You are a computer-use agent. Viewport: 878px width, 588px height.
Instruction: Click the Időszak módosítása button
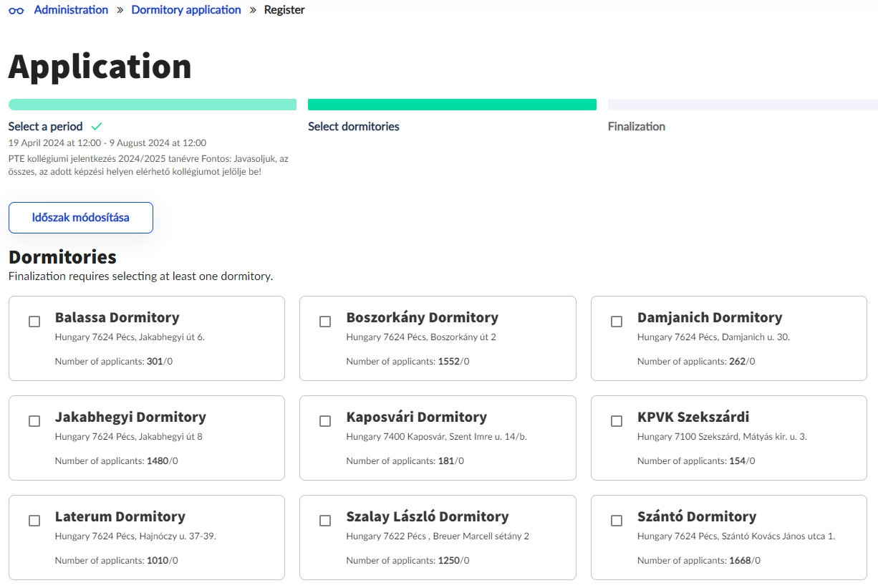(x=81, y=218)
